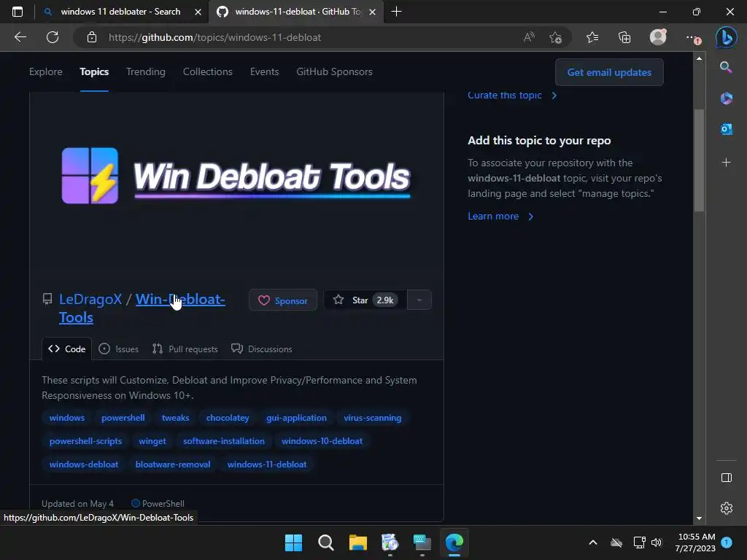Close the windows 11 debloater Search tab
The height and width of the screenshot is (560, 747).
[x=198, y=12]
